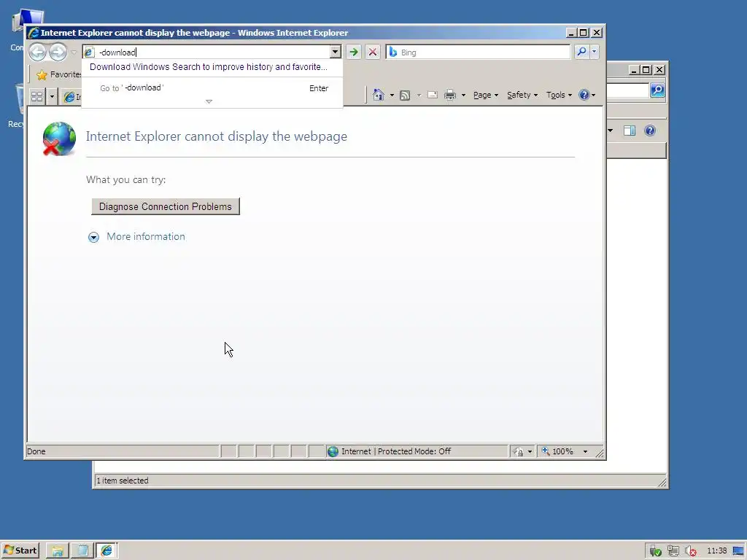747x560 pixels.
Task: Click the magnifier Search button beside Bing
Action: point(581,52)
